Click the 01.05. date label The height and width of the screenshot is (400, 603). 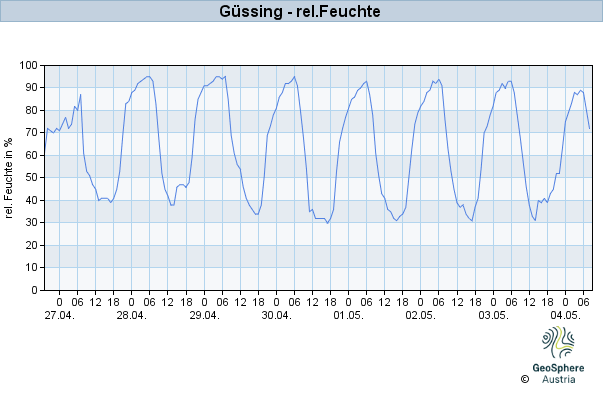(348, 315)
